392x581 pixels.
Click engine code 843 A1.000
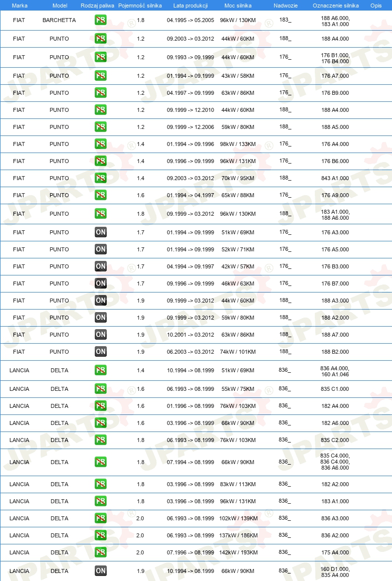(x=335, y=178)
